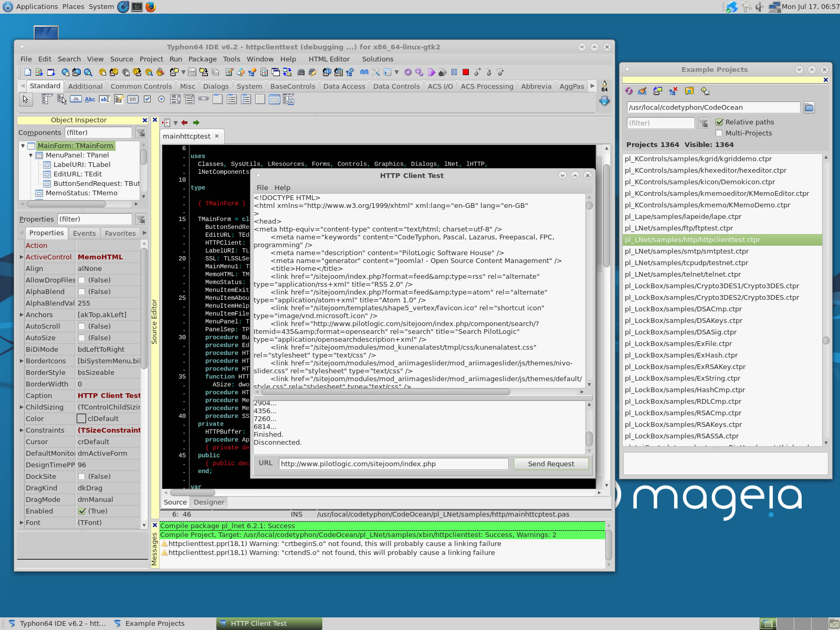The height and width of the screenshot is (630, 840).
Task: Switch to the Additional component tab
Action: (x=85, y=86)
